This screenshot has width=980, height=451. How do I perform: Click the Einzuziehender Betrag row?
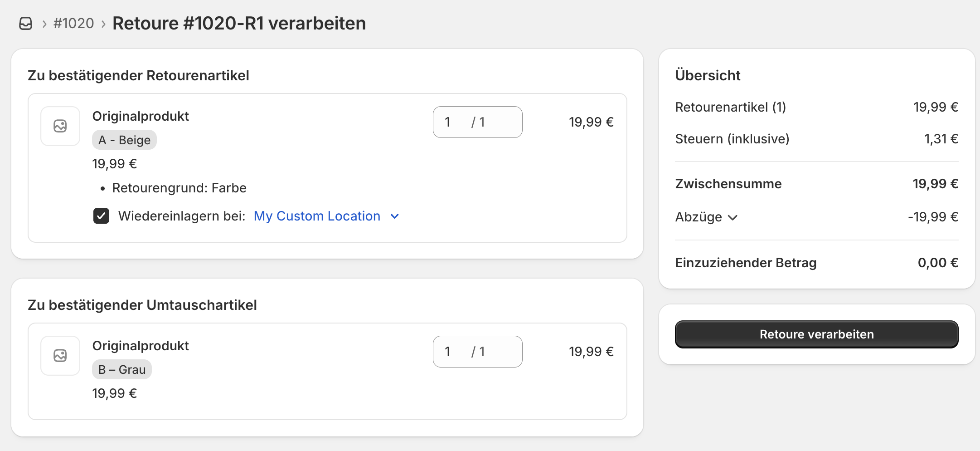[x=816, y=263]
